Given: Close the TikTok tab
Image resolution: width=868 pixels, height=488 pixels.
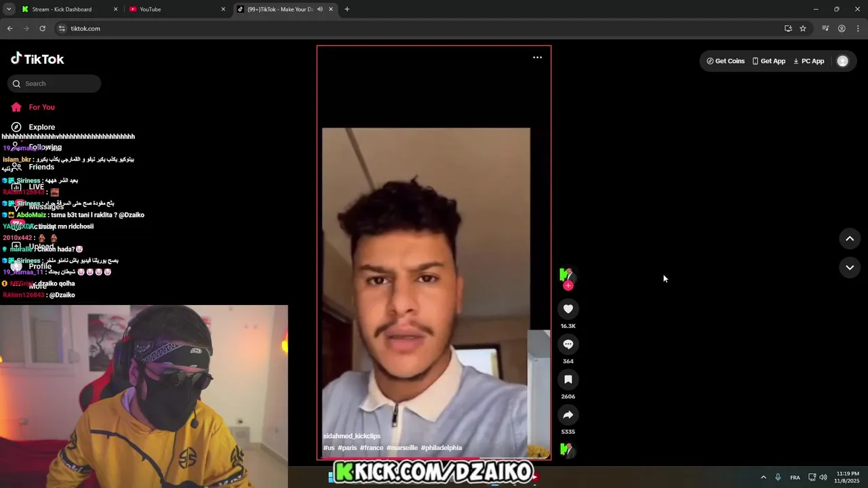Looking at the screenshot, I should tap(331, 9).
